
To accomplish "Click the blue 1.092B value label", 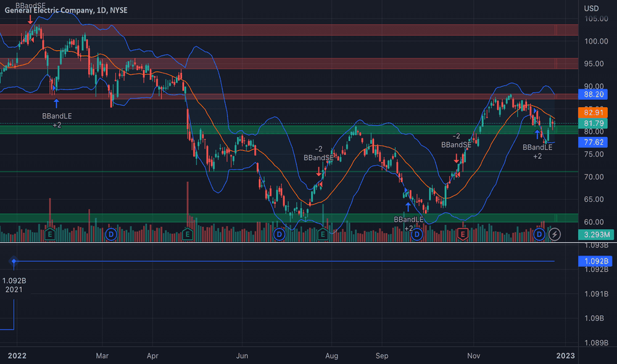I will tap(595, 261).
